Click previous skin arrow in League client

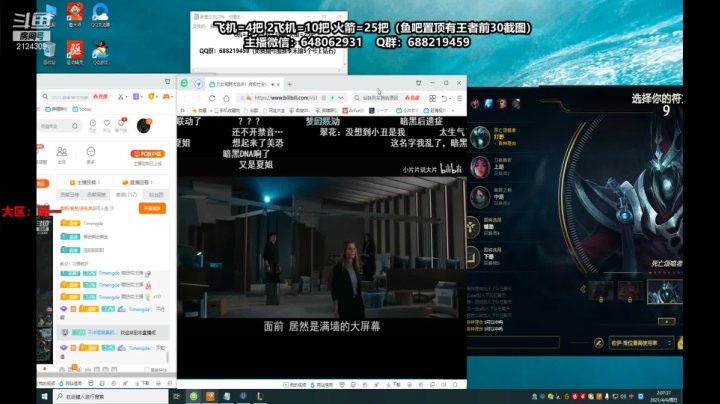click(x=583, y=289)
